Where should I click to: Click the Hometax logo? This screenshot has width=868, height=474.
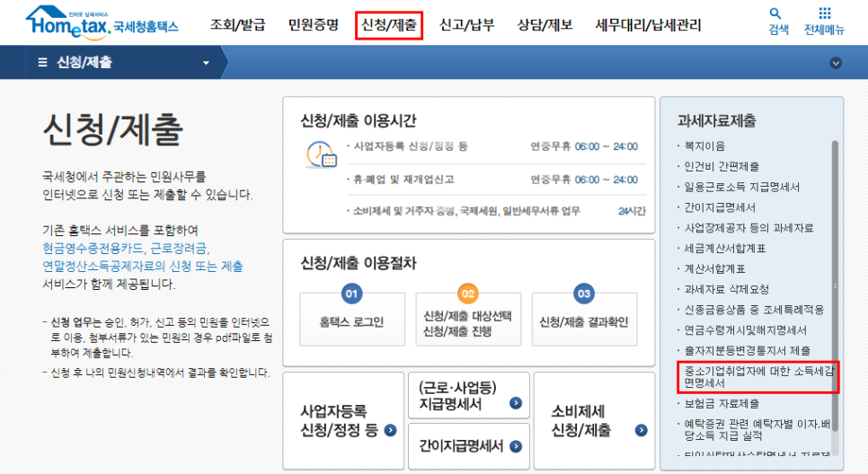coord(102,23)
